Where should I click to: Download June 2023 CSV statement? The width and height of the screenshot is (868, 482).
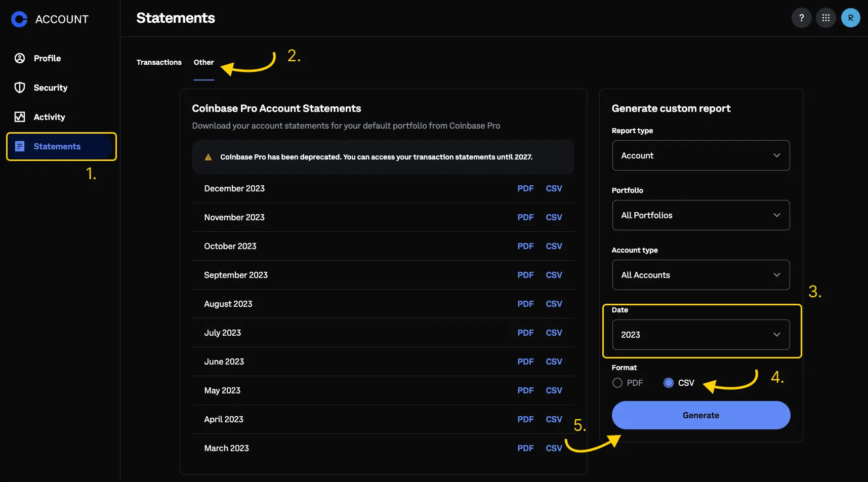(x=554, y=361)
